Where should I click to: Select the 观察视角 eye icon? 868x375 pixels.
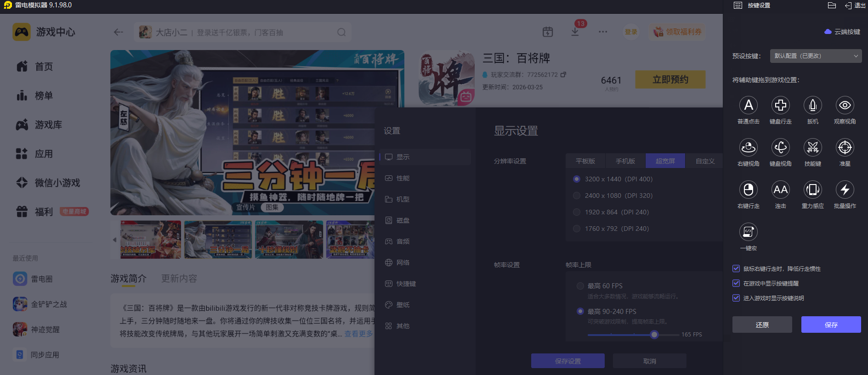click(x=845, y=106)
